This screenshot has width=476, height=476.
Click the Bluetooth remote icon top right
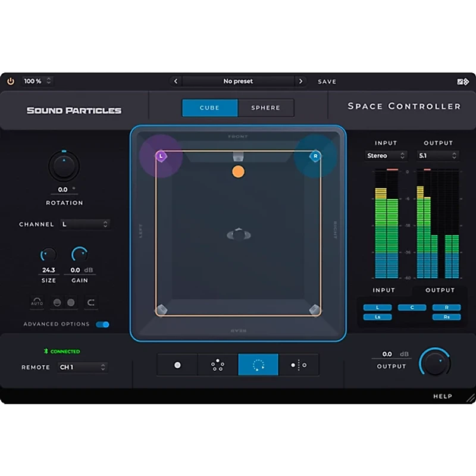point(464,81)
